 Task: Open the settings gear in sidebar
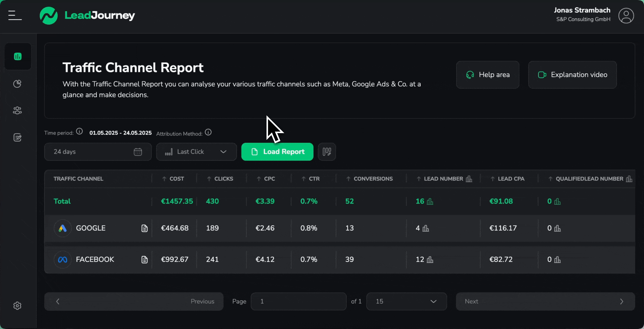coord(17,306)
